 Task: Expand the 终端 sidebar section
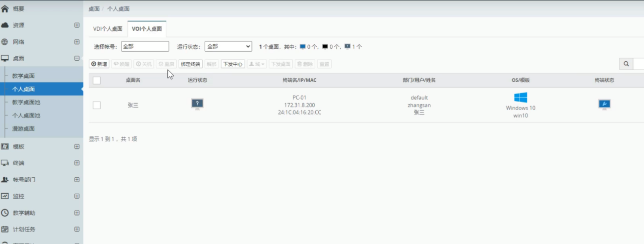(77, 163)
